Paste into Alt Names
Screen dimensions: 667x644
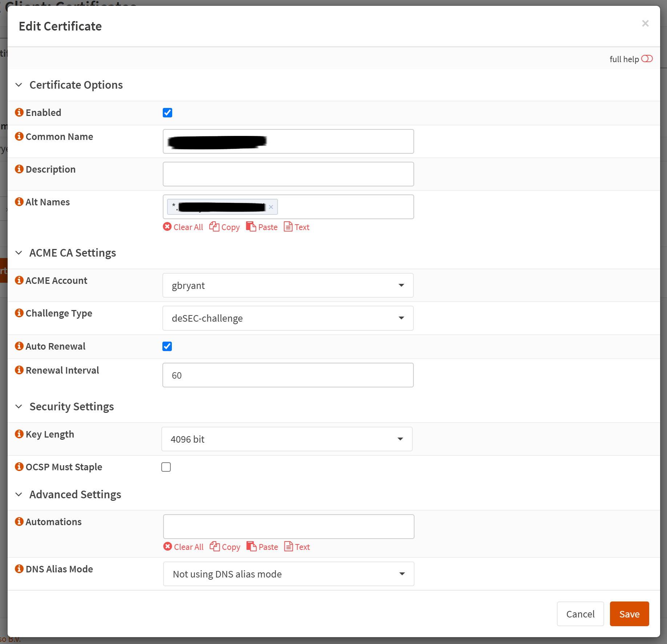pyautogui.click(x=262, y=227)
